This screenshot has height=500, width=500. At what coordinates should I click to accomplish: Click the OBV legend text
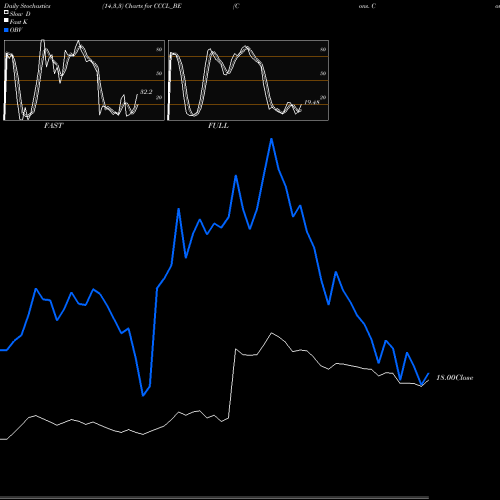(x=16, y=30)
